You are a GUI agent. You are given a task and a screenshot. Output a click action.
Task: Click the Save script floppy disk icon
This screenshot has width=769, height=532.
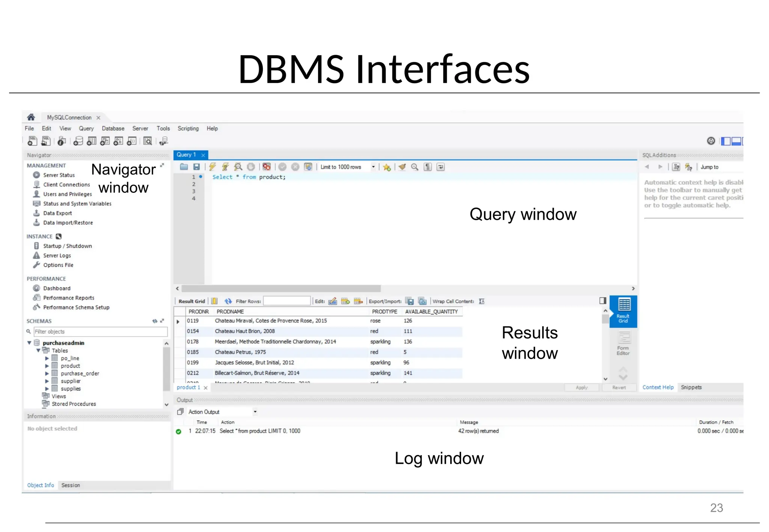click(x=196, y=167)
